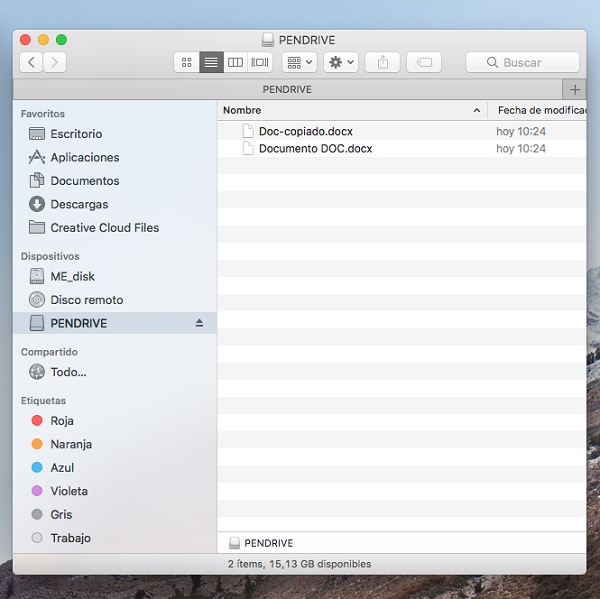Select the Roja red tag

[x=61, y=421]
